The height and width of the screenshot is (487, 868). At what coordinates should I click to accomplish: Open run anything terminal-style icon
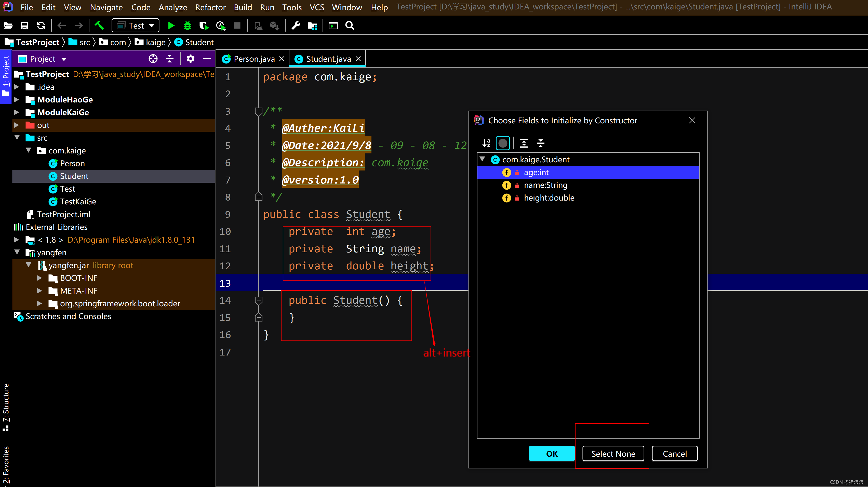click(x=333, y=26)
